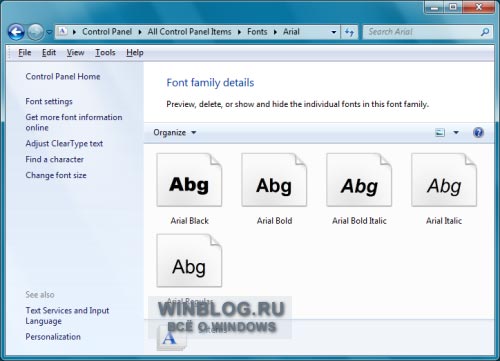The height and width of the screenshot is (361, 500).
Task: Open Text Services and Input Language
Action: pyautogui.click(x=67, y=316)
